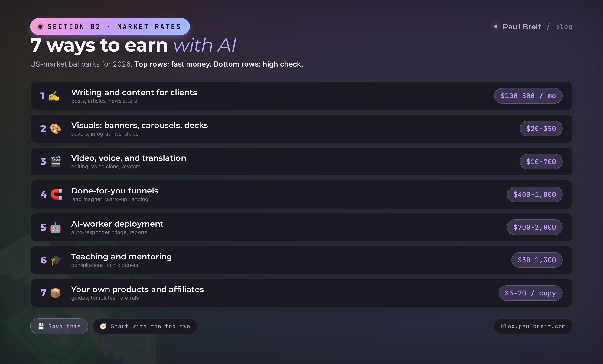Screen dimensions: 603x364
Task: Click the $400-1,000 price pill
Action: click(x=534, y=194)
